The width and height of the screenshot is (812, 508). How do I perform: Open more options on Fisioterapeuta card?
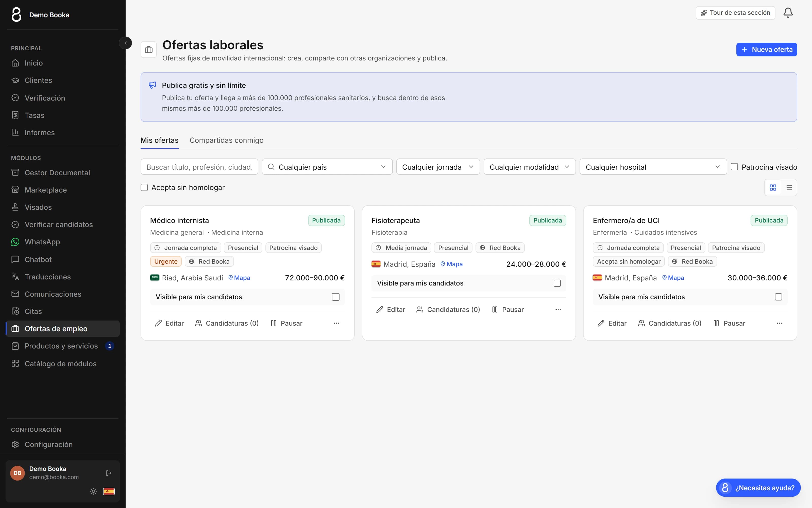[558, 309]
